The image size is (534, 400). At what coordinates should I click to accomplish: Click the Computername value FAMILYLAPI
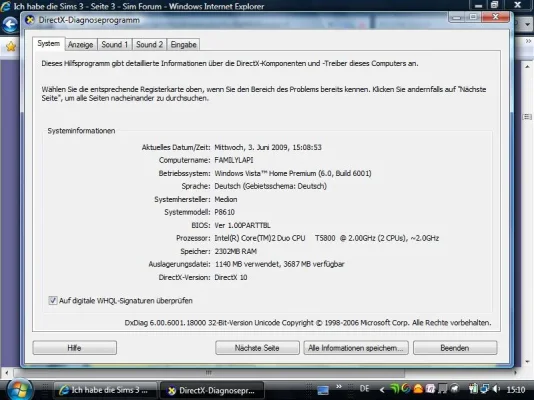(234, 160)
